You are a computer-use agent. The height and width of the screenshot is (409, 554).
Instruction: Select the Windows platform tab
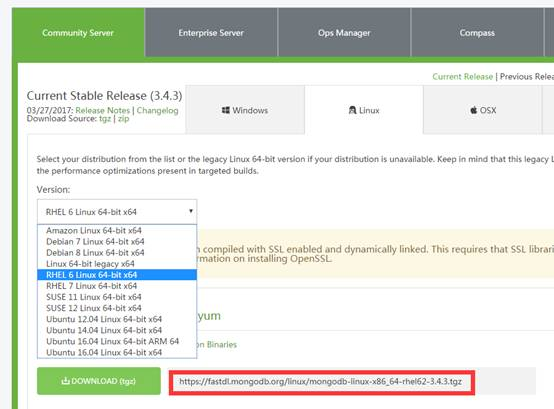[245, 110]
